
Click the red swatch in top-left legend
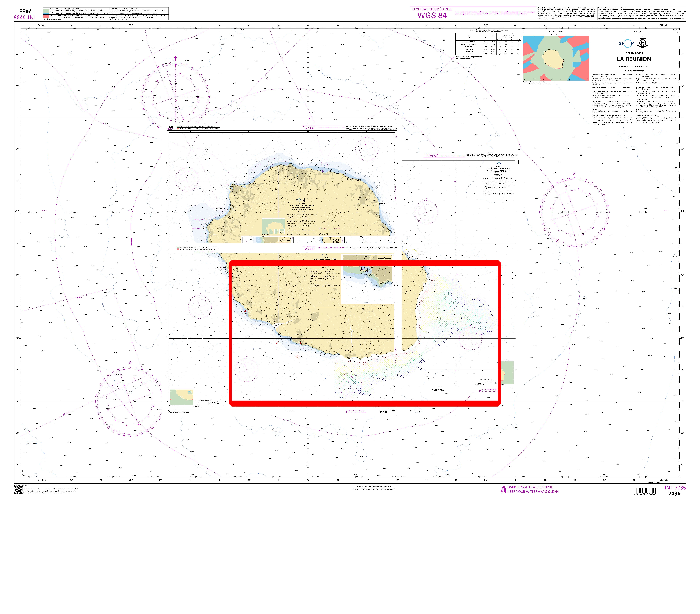46,16
